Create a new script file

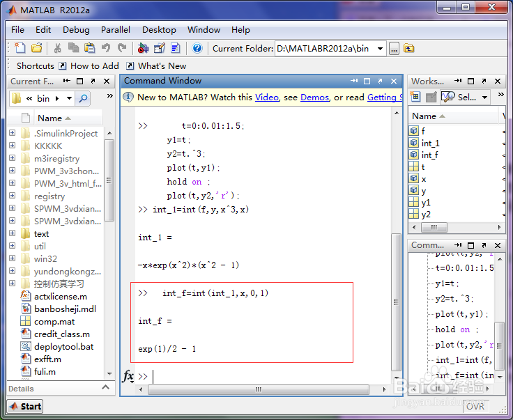point(20,48)
